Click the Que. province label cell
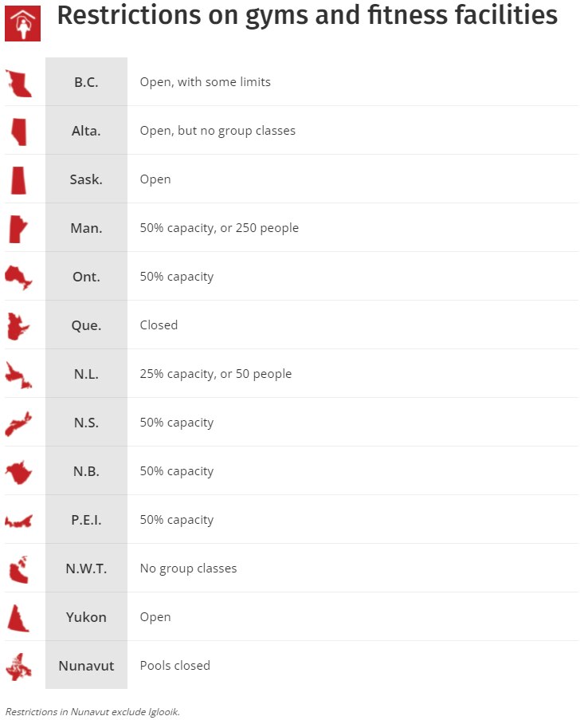This screenshot has height=720, width=588. coord(86,325)
